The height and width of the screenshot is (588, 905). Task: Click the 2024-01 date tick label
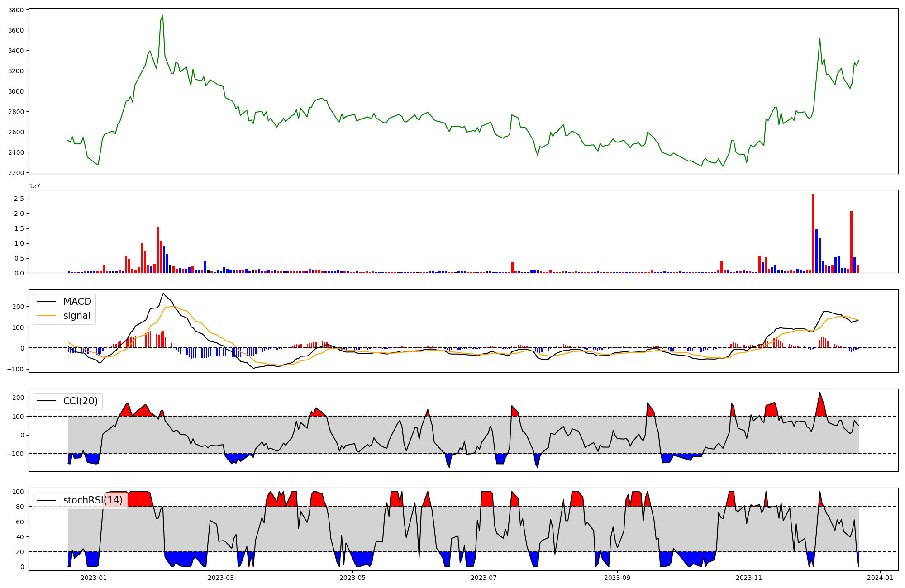click(880, 578)
